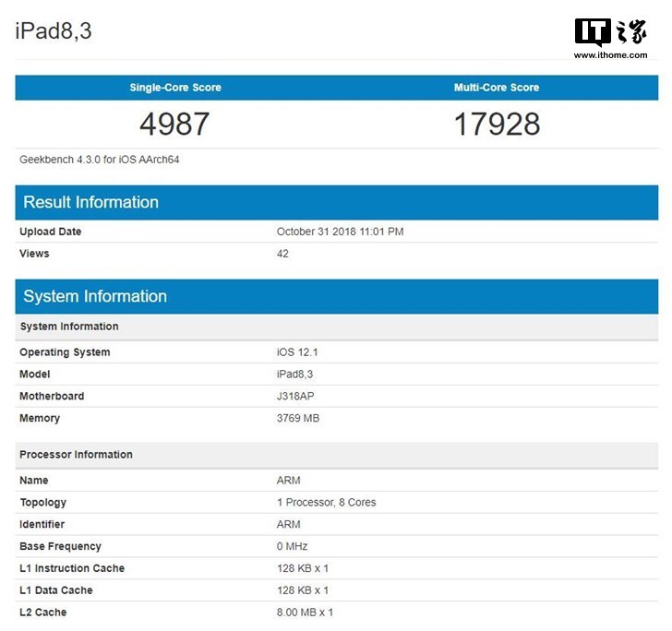Select 128 KB x 1 in L1 Instruction Cache row
672x631 pixels.
coord(303,568)
